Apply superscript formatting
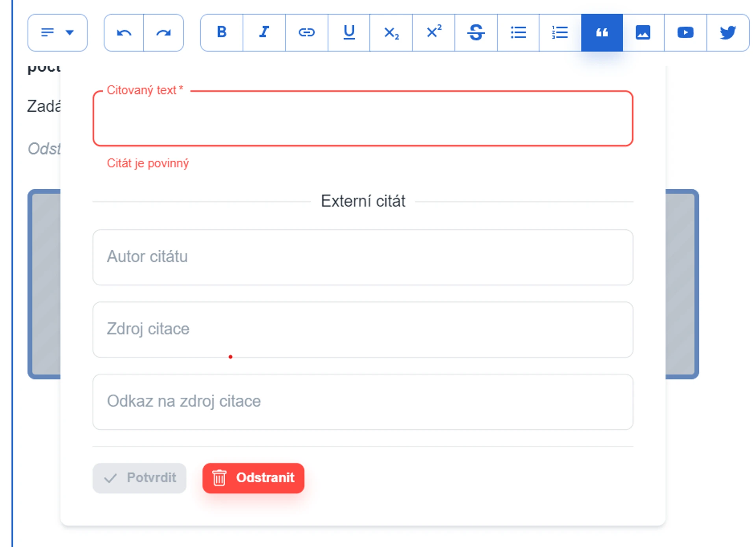 (x=434, y=32)
